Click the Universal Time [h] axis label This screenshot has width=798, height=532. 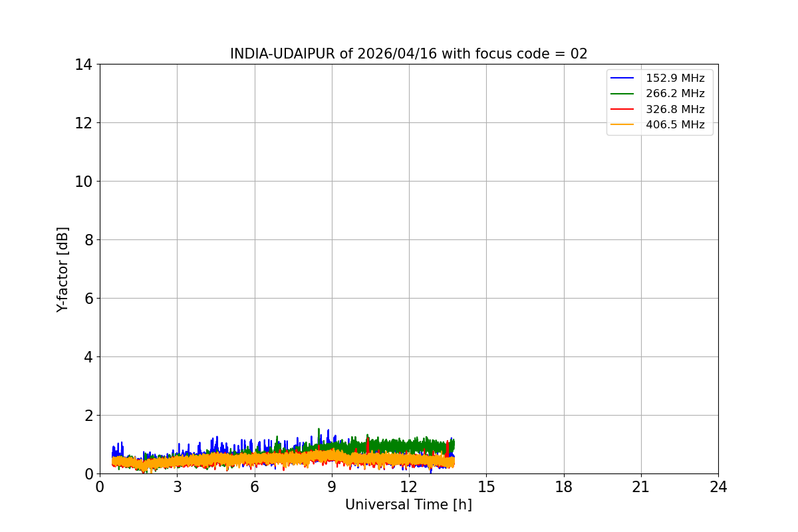coord(408,505)
